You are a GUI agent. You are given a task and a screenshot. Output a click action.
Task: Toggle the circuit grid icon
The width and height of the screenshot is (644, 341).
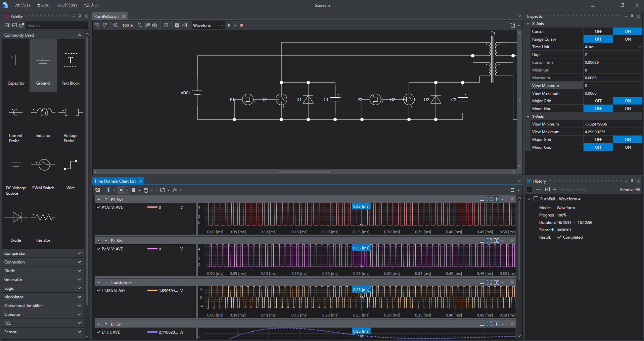tap(166, 25)
